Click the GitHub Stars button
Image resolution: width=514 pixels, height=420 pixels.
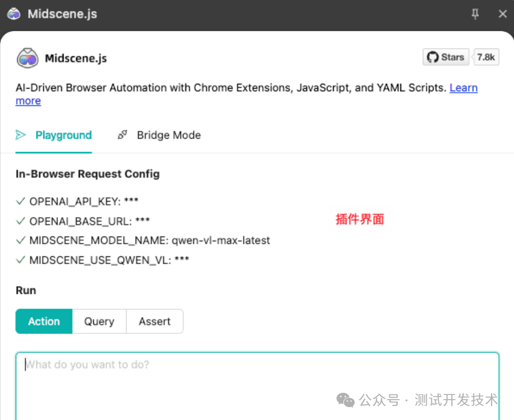coord(446,57)
